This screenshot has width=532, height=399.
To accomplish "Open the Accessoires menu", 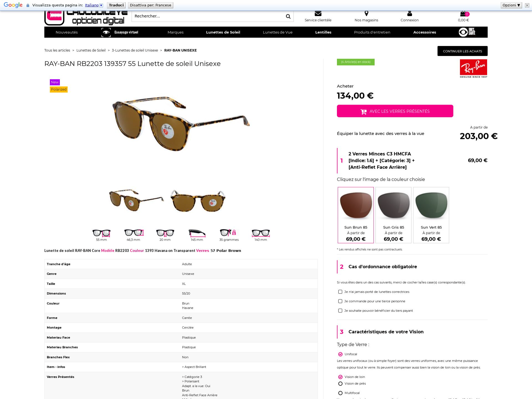I will pos(425,32).
